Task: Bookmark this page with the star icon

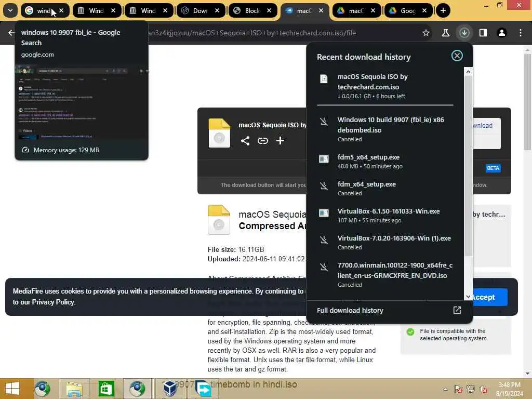Action: click(x=426, y=33)
